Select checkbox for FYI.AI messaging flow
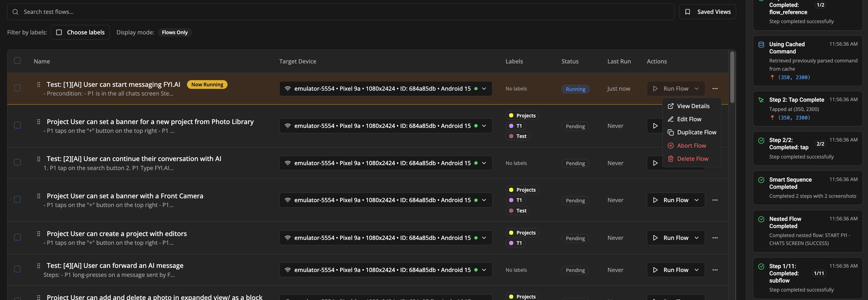Screen dimensions: 868x300 pos(17,88)
